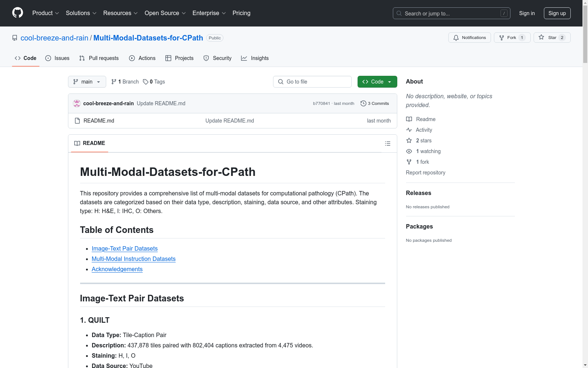Open the Projects tab
This screenshot has height=368, width=588.
pyautogui.click(x=179, y=58)
